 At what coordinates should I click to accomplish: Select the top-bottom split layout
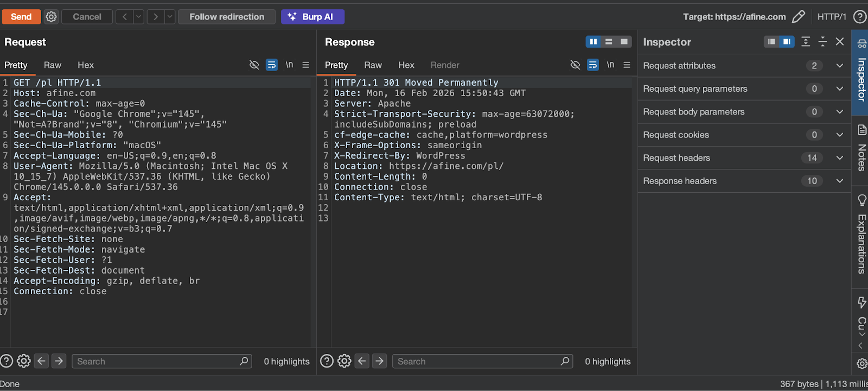tap(609, 42)
